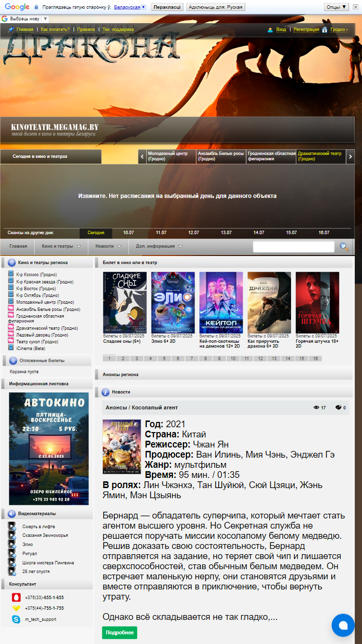The width and height of the screenshot is (362, 644).
Task: Click the yellow operator icon by +375(44)-755-1-755
Action: 16,608
